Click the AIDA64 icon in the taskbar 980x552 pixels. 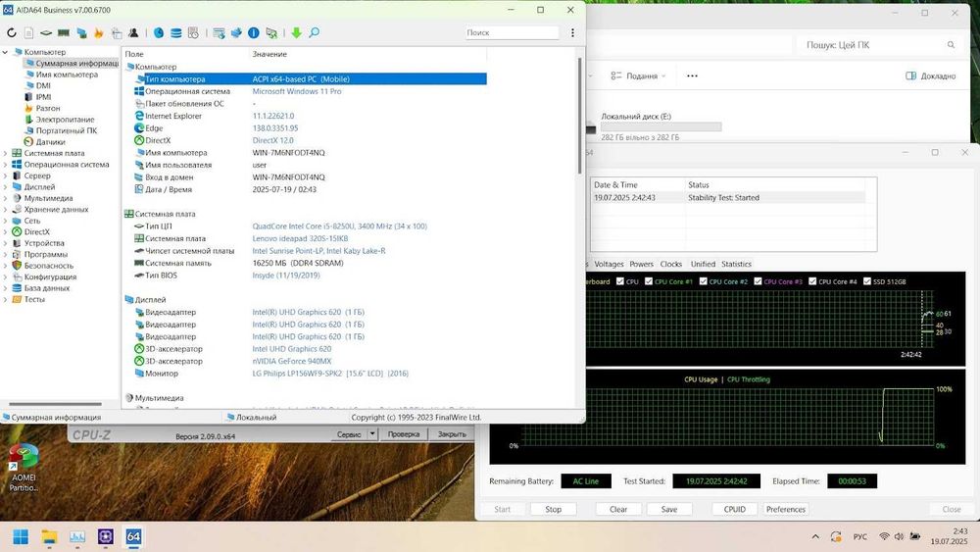click(133, 536)
